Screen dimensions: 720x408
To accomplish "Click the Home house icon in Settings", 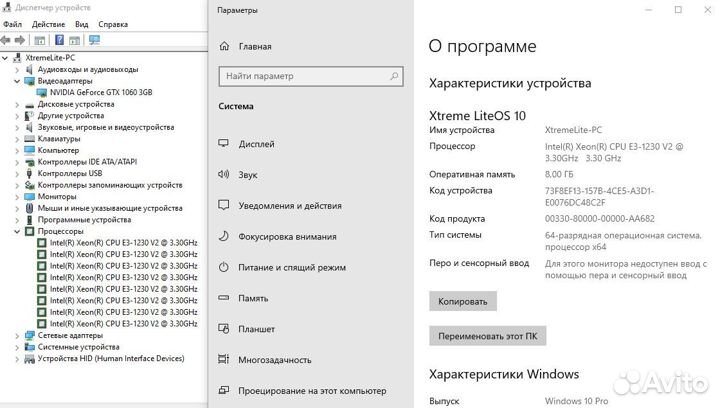I will (224, 46).
